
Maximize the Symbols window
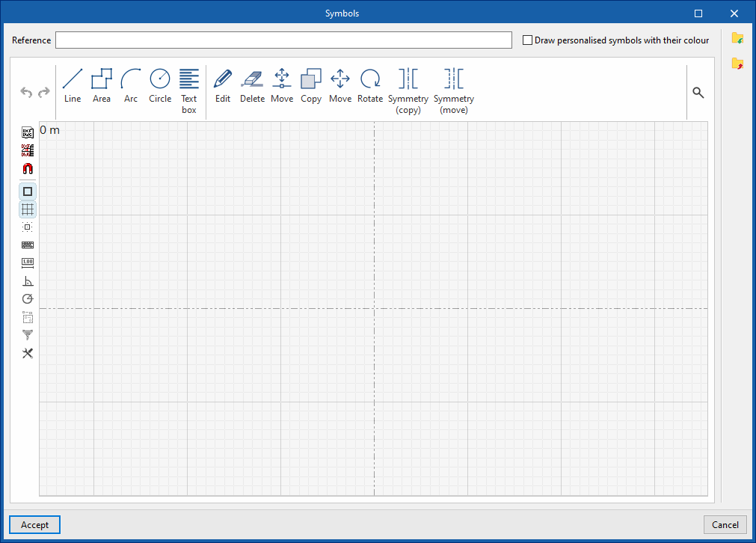coord(698,13)
